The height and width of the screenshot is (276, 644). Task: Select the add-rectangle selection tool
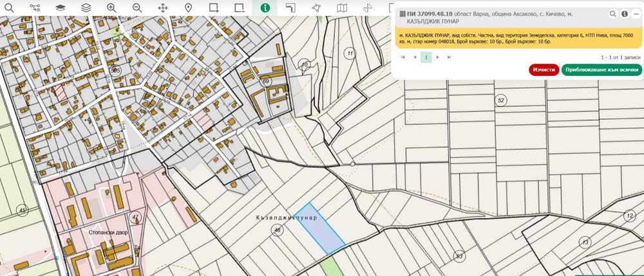(214, 8)
